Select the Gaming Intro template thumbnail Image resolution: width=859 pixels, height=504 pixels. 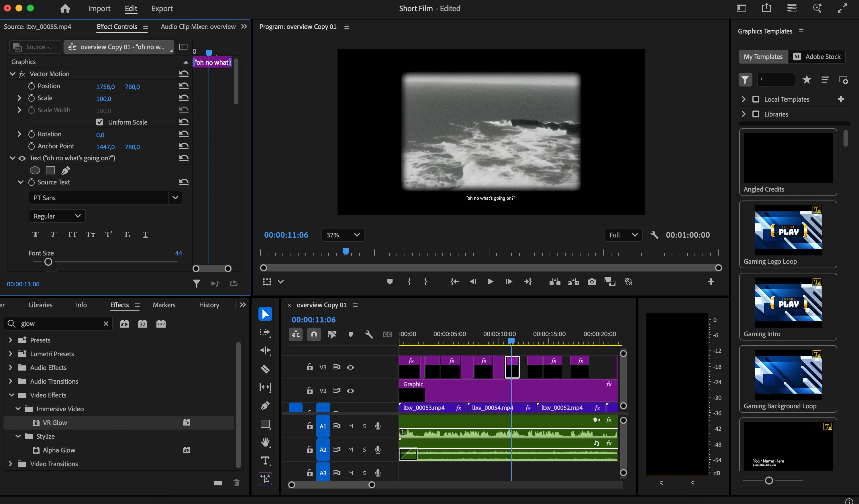[788, 302]
